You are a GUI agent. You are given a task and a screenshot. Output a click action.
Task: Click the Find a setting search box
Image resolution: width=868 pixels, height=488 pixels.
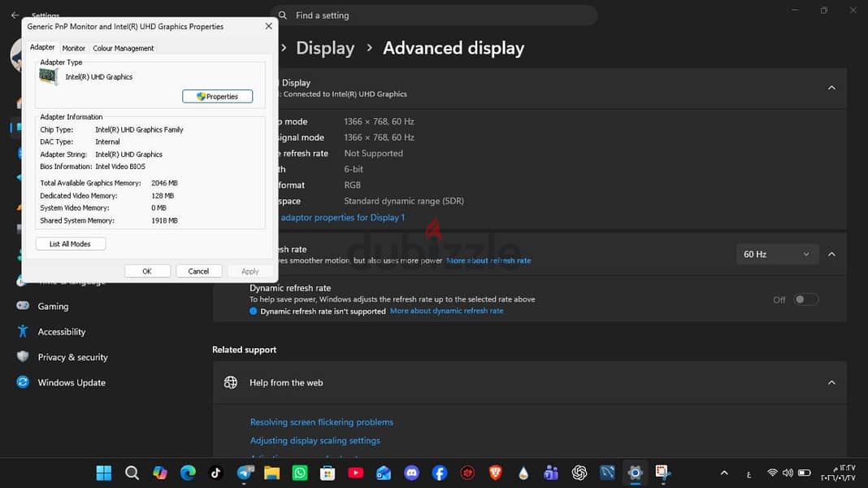pos(434,15)
